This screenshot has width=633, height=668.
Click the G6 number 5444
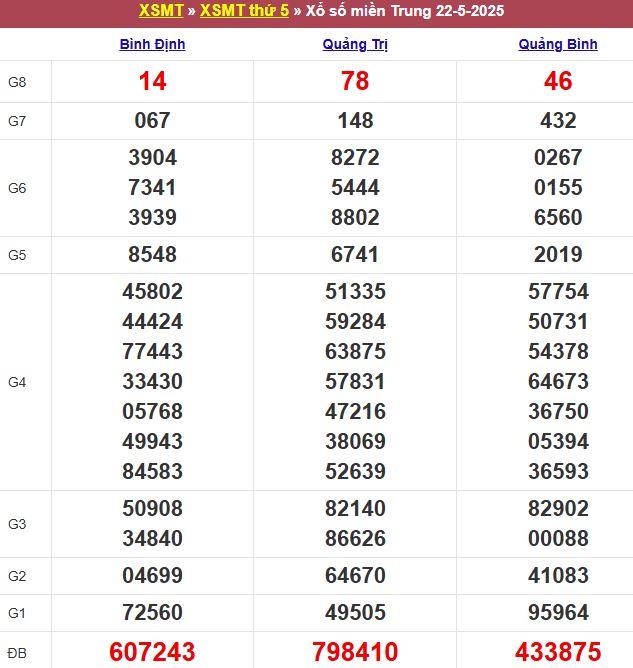point(355,187)
